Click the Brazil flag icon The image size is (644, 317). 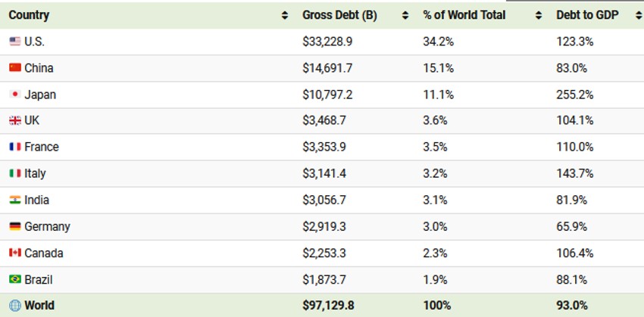[15, 279]
